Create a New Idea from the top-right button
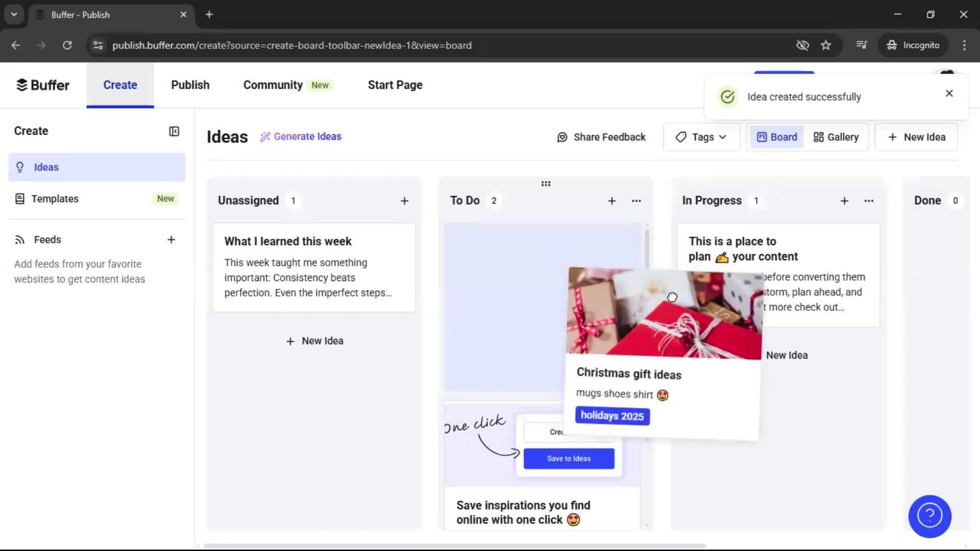This screenshot has height=551, width=980. tap(916, 137)
